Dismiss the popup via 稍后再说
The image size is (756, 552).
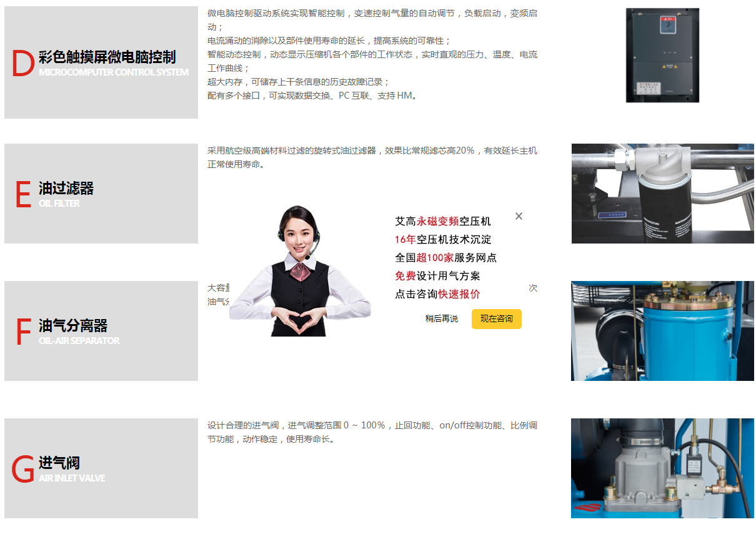coord(441,318)
